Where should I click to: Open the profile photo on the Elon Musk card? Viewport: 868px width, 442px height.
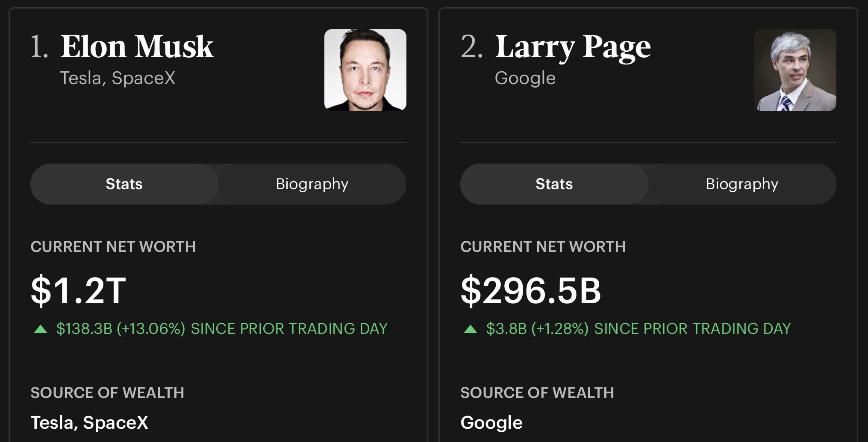pos(365,70)
